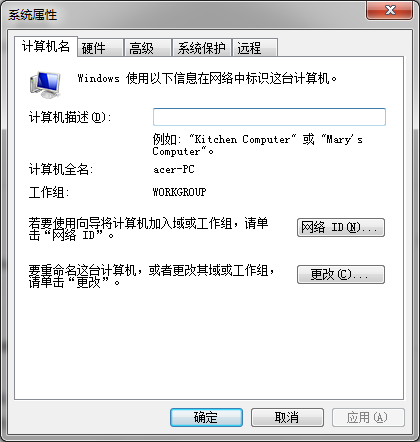
Task: Click the 要重命名这台计算机 instruction text
Action: coord(151,276)
